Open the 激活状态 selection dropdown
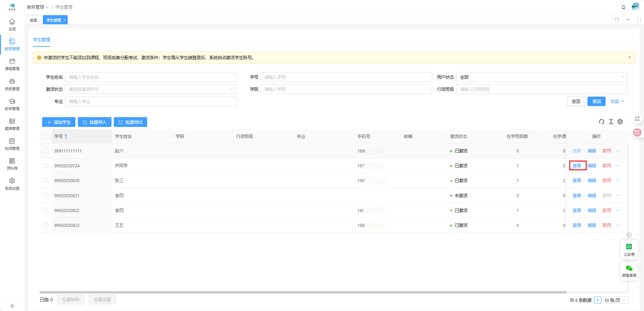644x311 pixels. pos(151,89)
